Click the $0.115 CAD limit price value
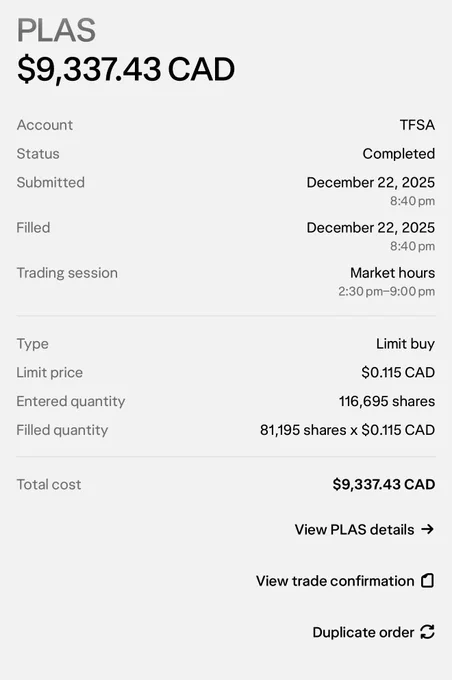The image size is (452, 680). (398, 373)
